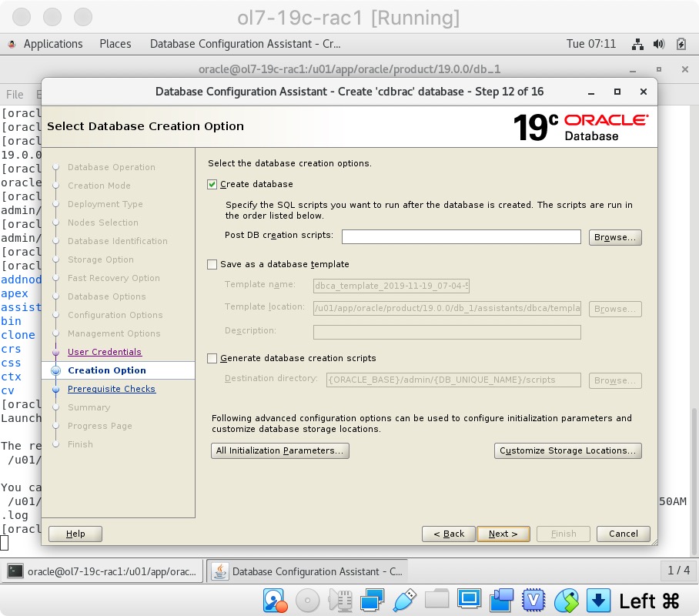Click VirtualBox keyboard capture download arrow icon
Image resolution: width=699 pixels, height=616 pixels.
point(598,601)
